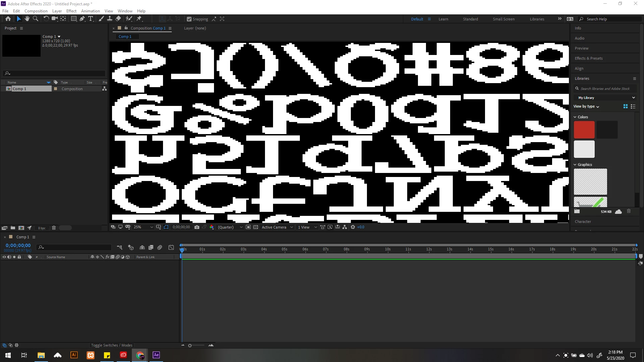
Task: Toggle the Snapping checkbox
Action: pyautogui.click(x=189, y=19)
